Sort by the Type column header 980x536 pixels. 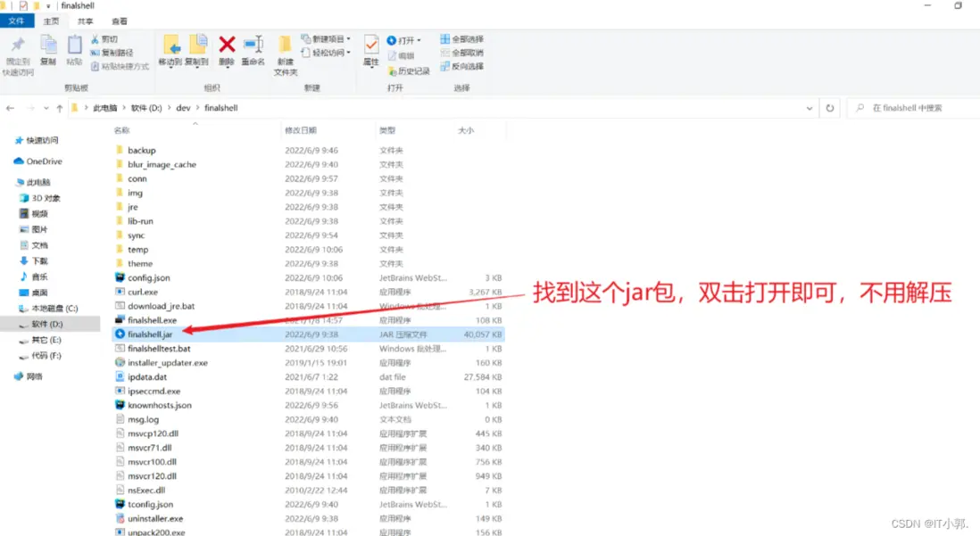[x=387, y=130]
